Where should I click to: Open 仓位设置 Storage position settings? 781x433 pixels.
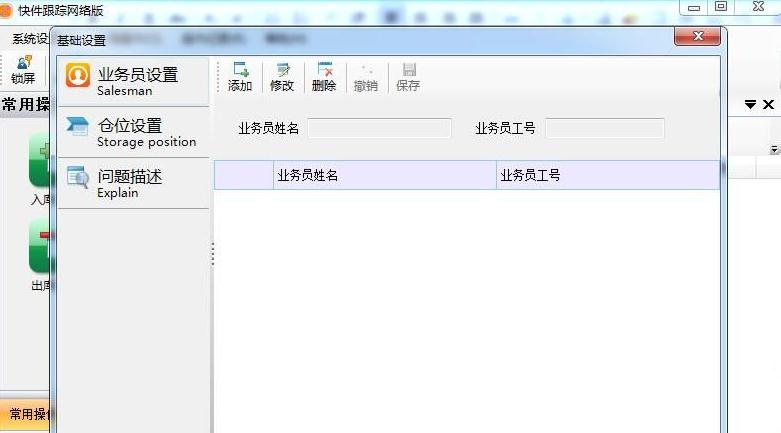click(x=133, y=132)
